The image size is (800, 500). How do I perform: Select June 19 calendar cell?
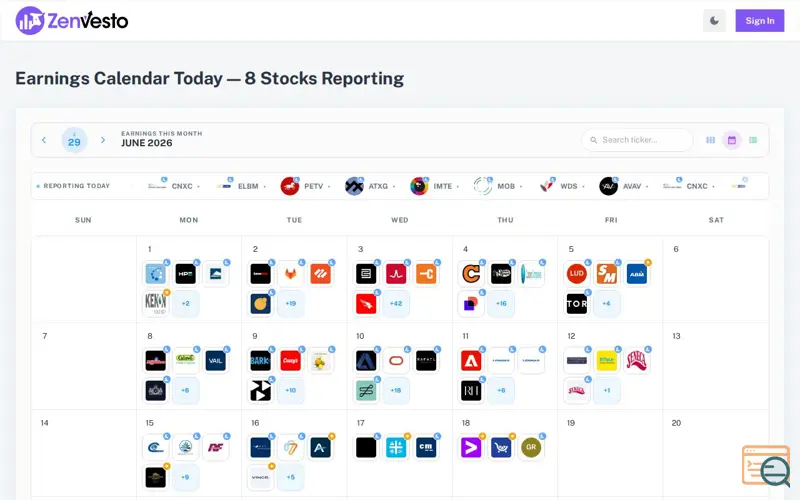pos(610,453)
